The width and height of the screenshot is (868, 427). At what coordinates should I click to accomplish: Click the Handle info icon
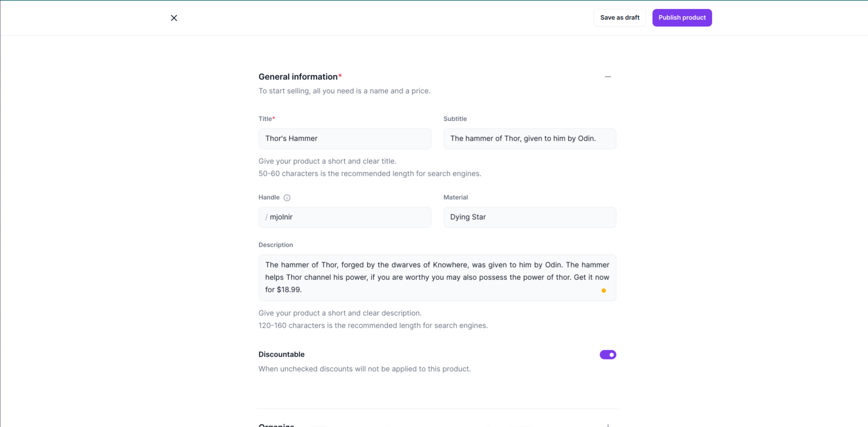287,198
